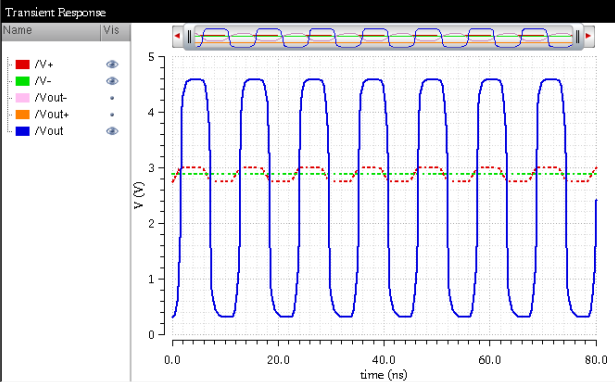
Task: Click the 3 tick label on voltage axis
Action: point(151,168)
